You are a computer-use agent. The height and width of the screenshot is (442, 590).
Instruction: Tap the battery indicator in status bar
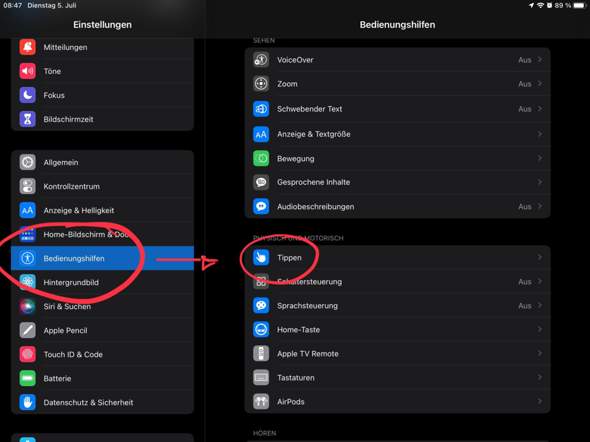click(580, 5)
